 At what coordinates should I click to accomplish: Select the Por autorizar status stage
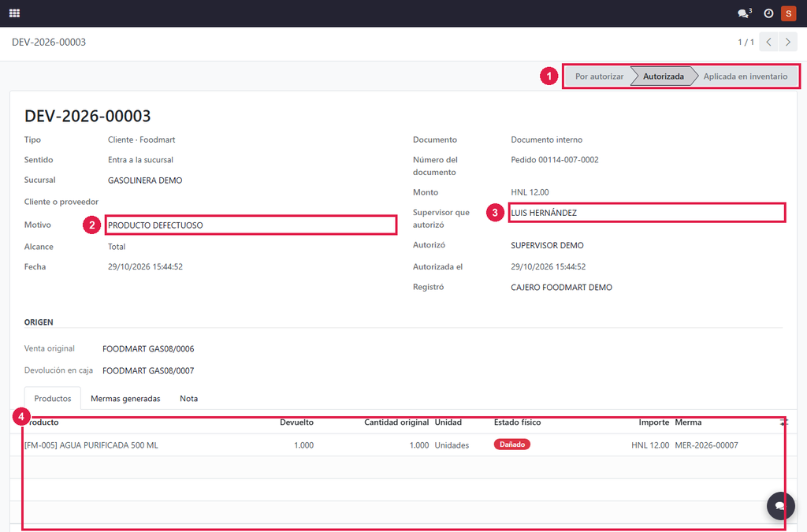coord(599,76)
